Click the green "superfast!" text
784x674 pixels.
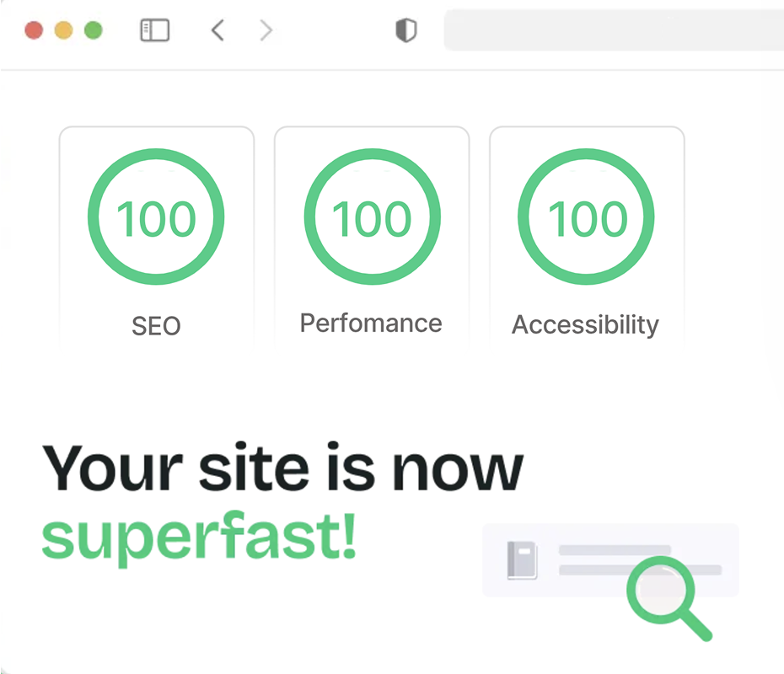point(199,537)
